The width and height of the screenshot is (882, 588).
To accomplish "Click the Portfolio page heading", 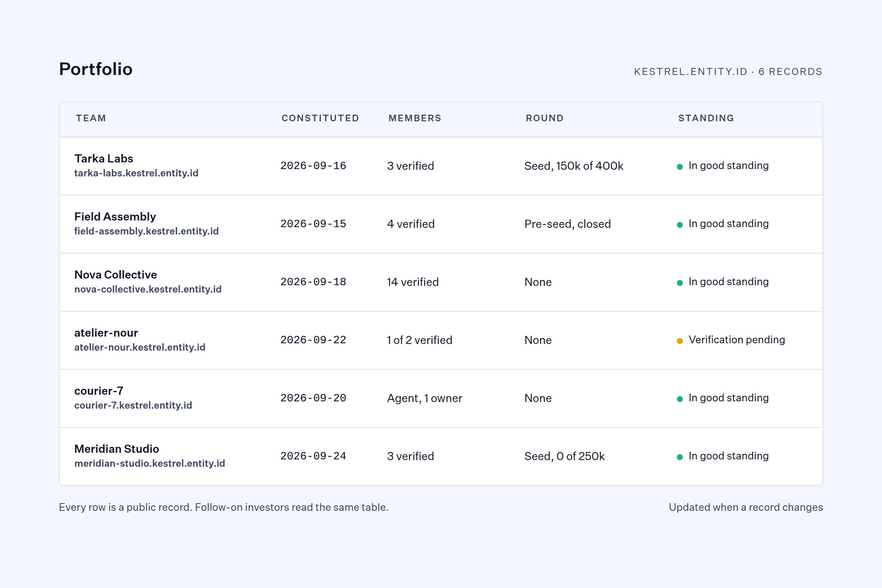I will click(x=96, y=69).
